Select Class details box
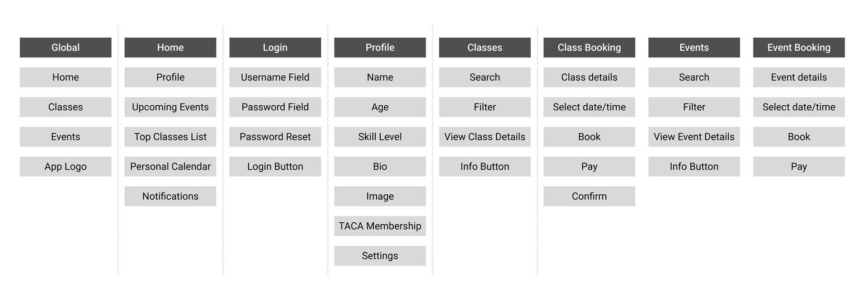The height and width of the screenshot is (305, 868). coord(589,77)
